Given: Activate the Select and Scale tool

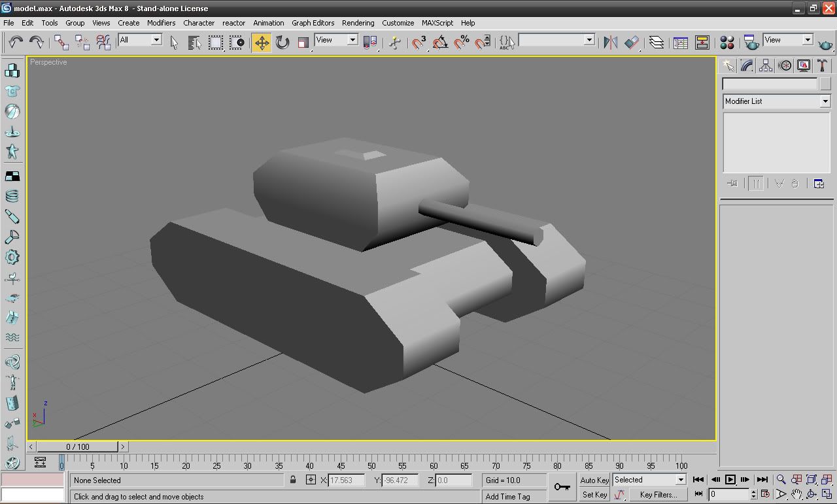Looking at the screenshot, I should click(303, 42).
